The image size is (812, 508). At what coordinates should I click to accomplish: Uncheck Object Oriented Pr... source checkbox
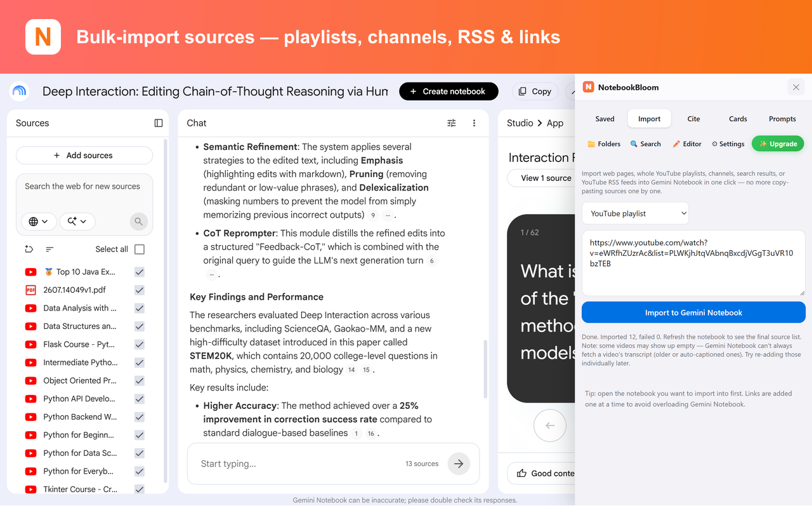[140, 380]
